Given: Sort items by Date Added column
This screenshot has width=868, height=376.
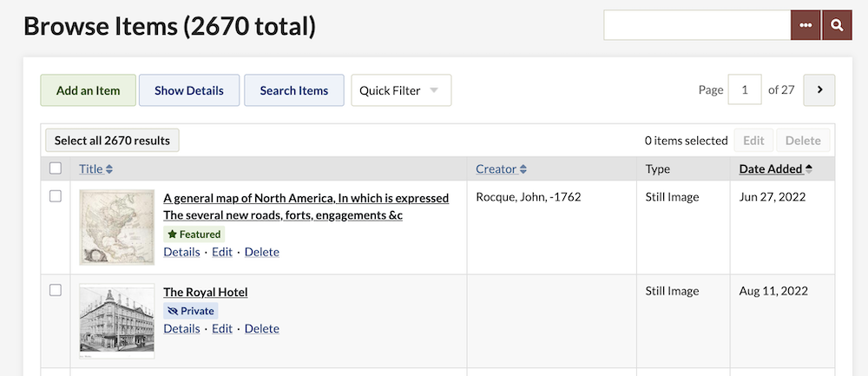Looking at the screenshot, I should (x=775, y=168).
